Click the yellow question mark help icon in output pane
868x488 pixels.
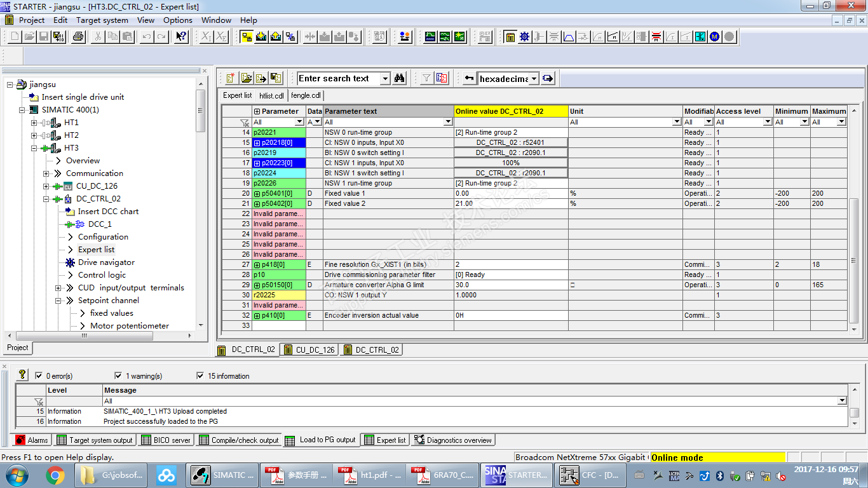coord(22,375)
